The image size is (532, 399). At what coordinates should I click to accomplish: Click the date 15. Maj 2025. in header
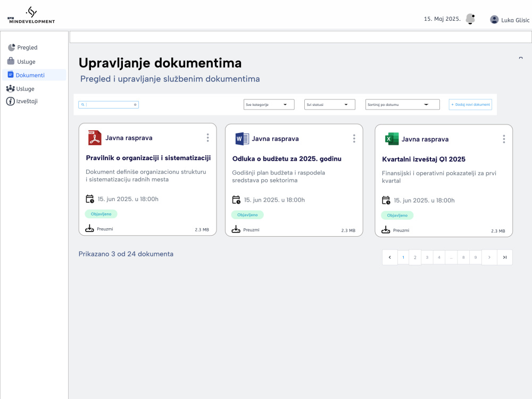pos(442,19)
